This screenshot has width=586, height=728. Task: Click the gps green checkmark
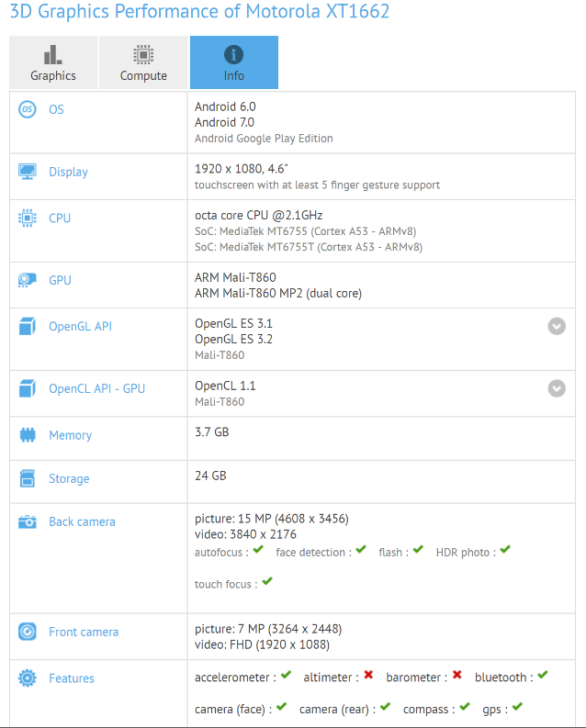(x=517, y=707)
